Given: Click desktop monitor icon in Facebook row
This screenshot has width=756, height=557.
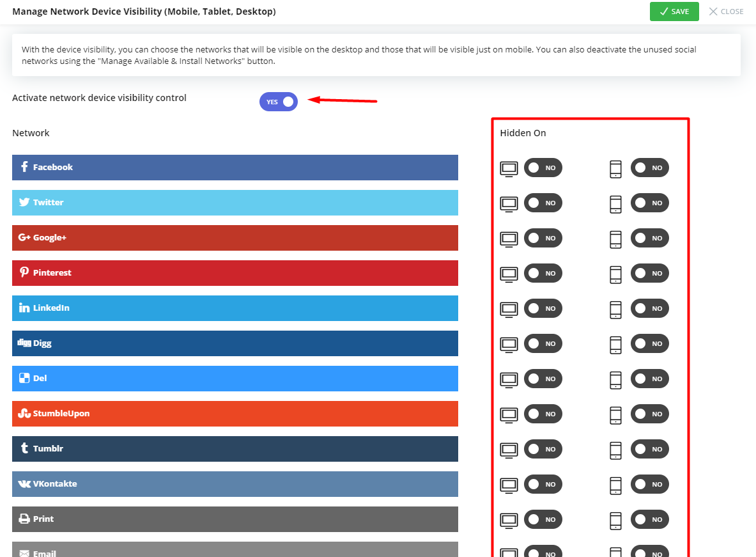Looking at the screenshot, I should (x=509, y=168).
